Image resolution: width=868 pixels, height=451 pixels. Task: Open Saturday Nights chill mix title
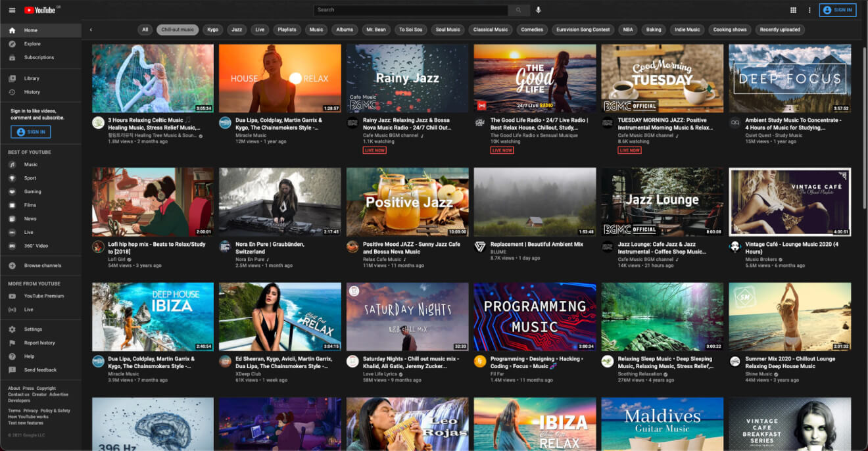(x=410, y=362)
